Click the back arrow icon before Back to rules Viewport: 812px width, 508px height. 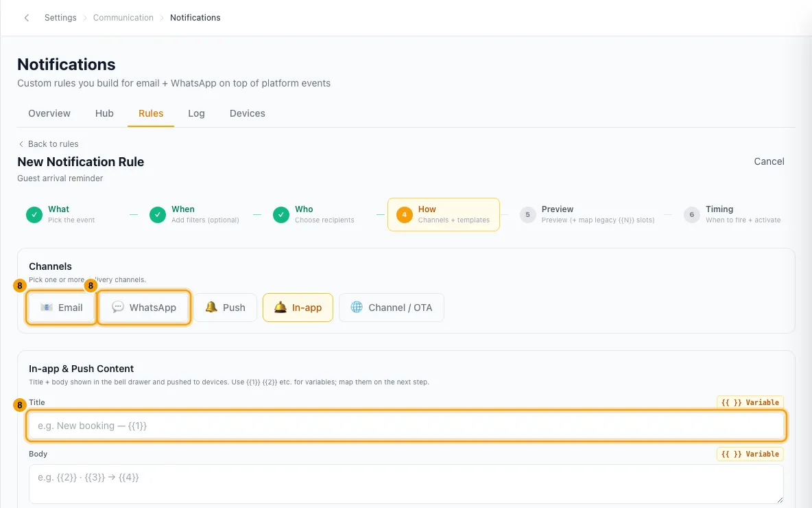(x=21, y=144)
